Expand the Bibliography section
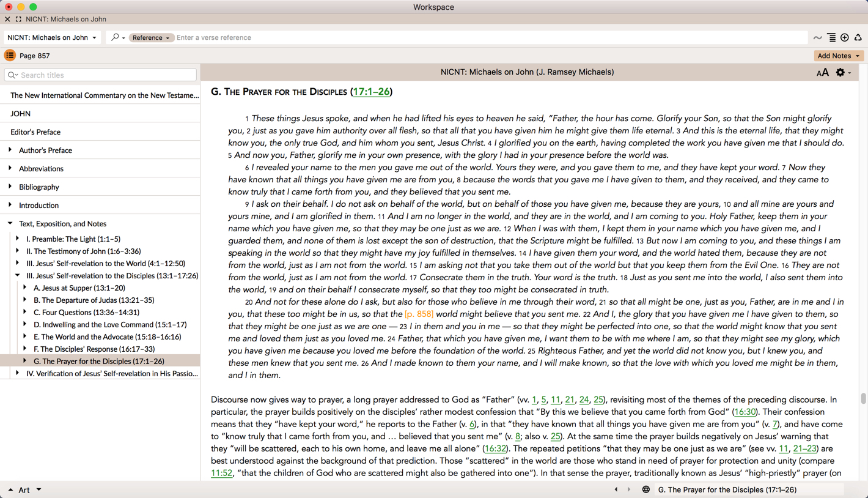Screen dimensions: 868x498 click(10, 187)
